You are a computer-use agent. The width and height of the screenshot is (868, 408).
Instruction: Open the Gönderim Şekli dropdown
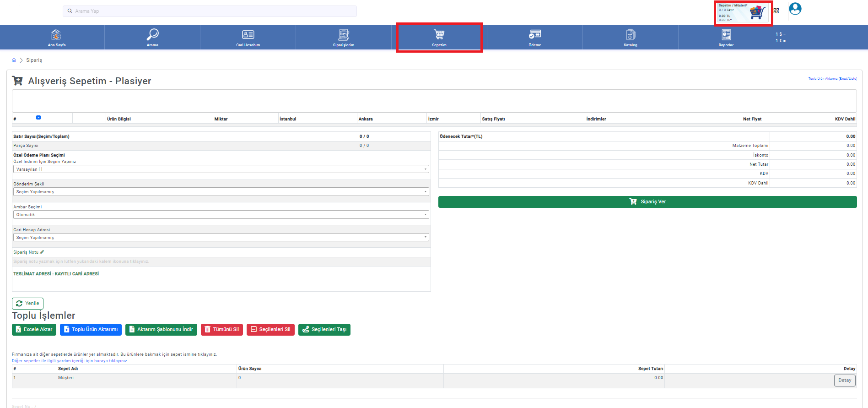tap(221, 192)
